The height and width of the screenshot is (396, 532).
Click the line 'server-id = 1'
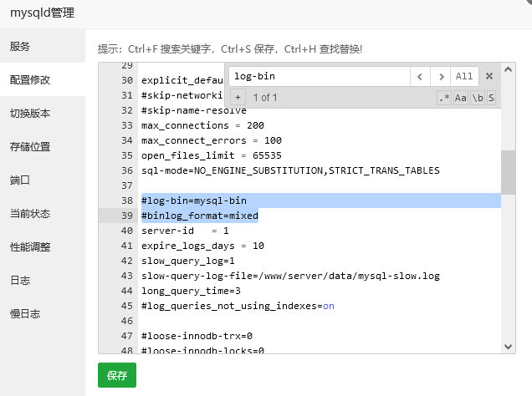coord(185,231)
